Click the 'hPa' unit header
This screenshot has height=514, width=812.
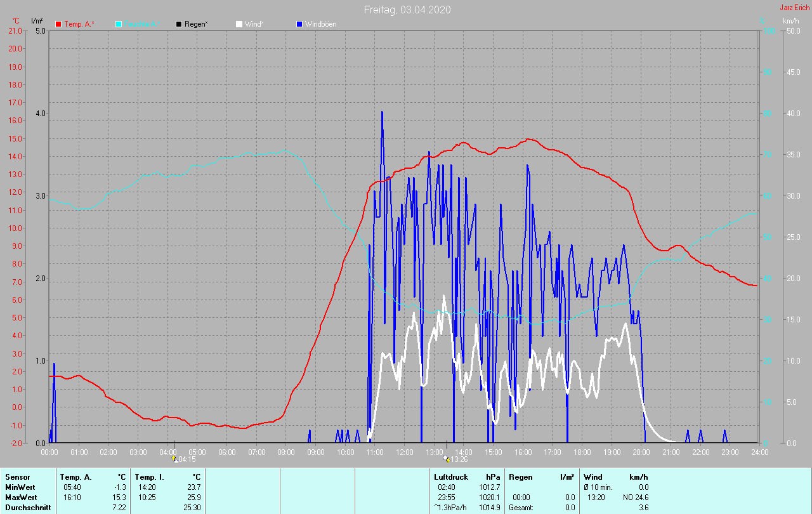pos(493,477)
